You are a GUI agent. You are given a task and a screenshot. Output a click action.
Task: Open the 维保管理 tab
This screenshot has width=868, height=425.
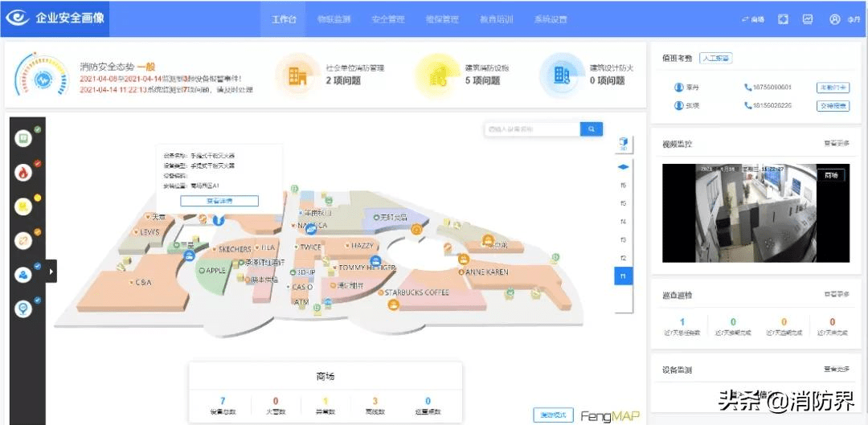point(442,19)
